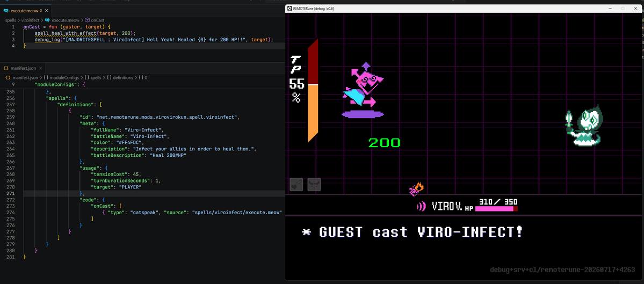Screen dimensions: 644x284
Task: Click the orange TP tension gauge
Action: coord(313,91)
